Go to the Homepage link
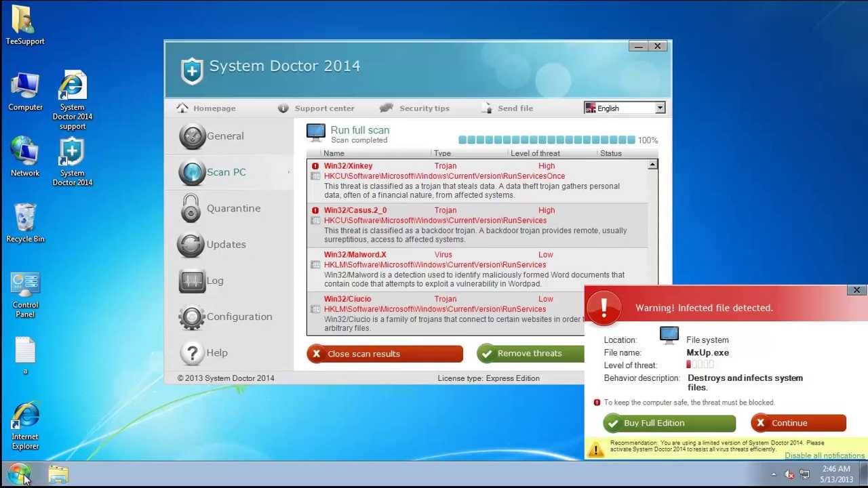 [214, 108]
